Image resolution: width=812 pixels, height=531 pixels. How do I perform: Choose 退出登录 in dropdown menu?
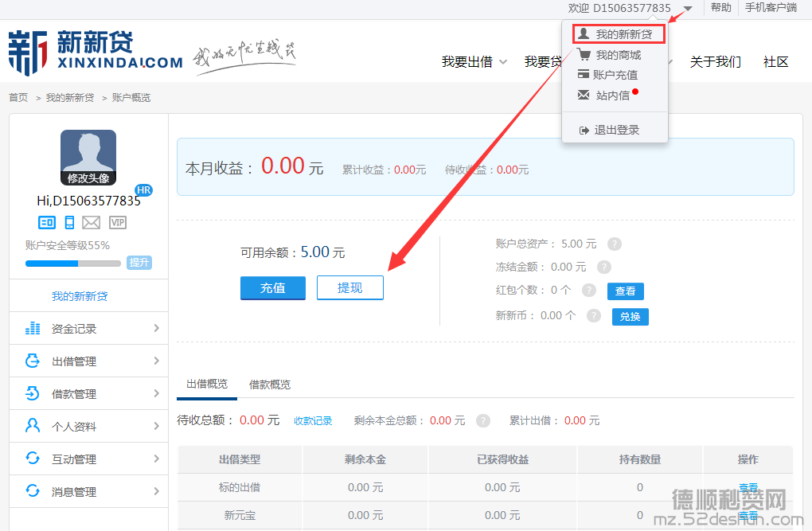(616, 130)
